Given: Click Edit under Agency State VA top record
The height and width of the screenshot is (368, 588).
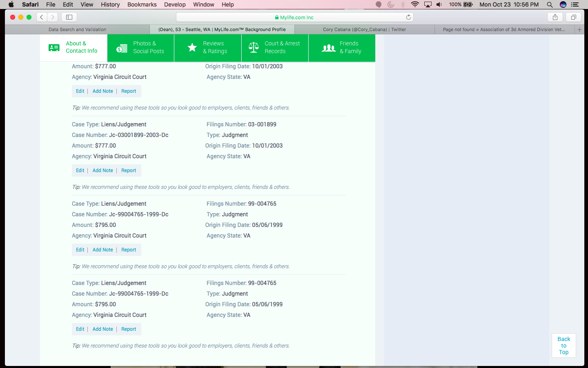Looking at the screenshot, I should click(80, 91).
